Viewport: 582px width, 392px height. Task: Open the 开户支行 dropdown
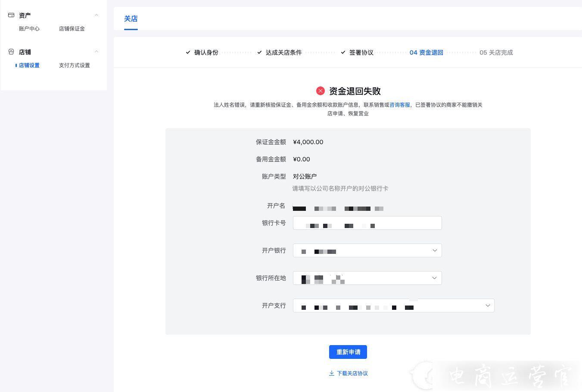[394, 306]
